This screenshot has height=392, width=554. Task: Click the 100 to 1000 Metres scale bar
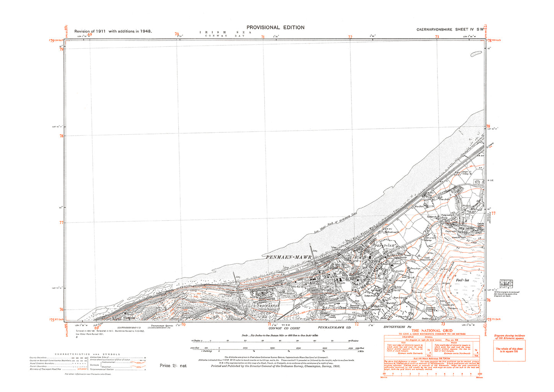[432, 375]
